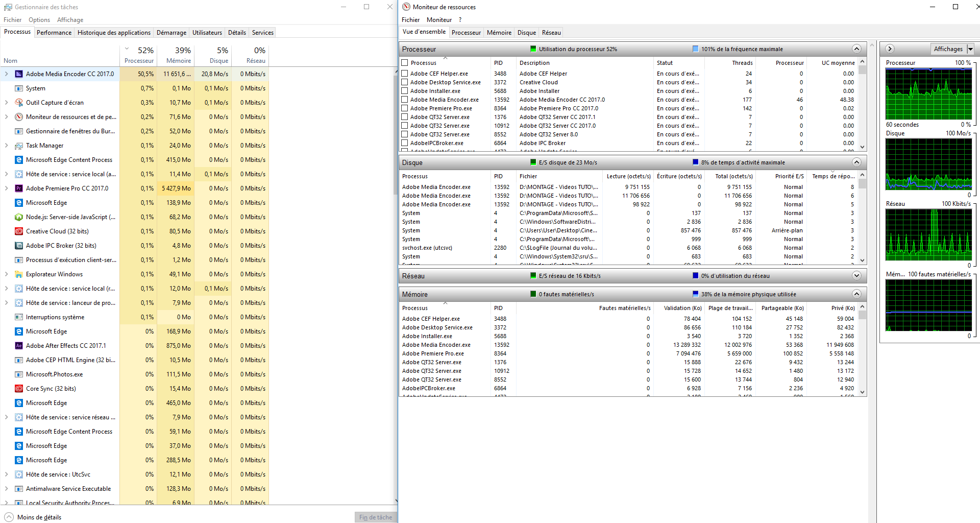Expand the Explorateur Windows process row

(x=7, y=274)
